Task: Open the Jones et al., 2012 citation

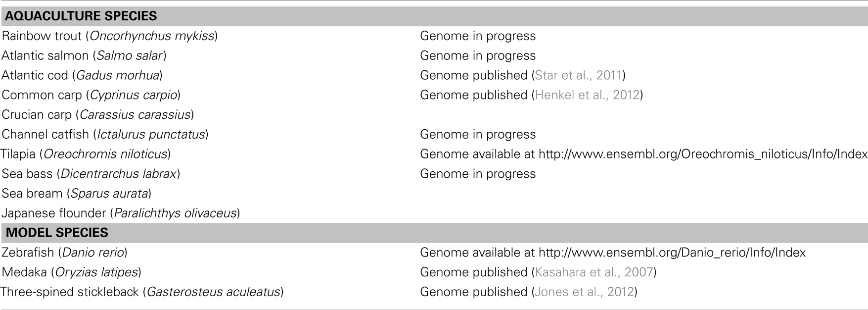Action: coord(585,292)
